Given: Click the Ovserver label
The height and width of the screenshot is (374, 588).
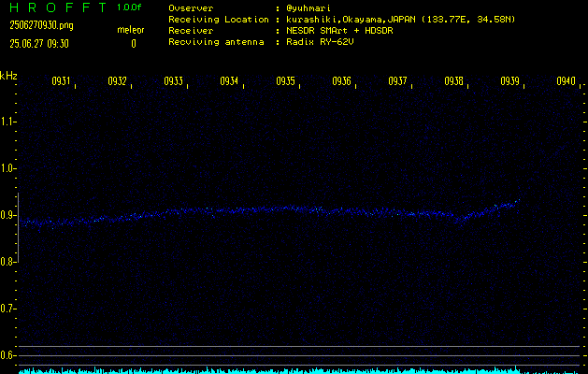Looking at the screenshot, I should (191, 8).
